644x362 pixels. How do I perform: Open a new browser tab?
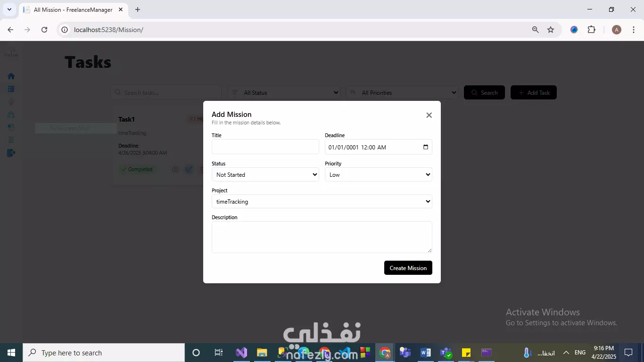138,9
